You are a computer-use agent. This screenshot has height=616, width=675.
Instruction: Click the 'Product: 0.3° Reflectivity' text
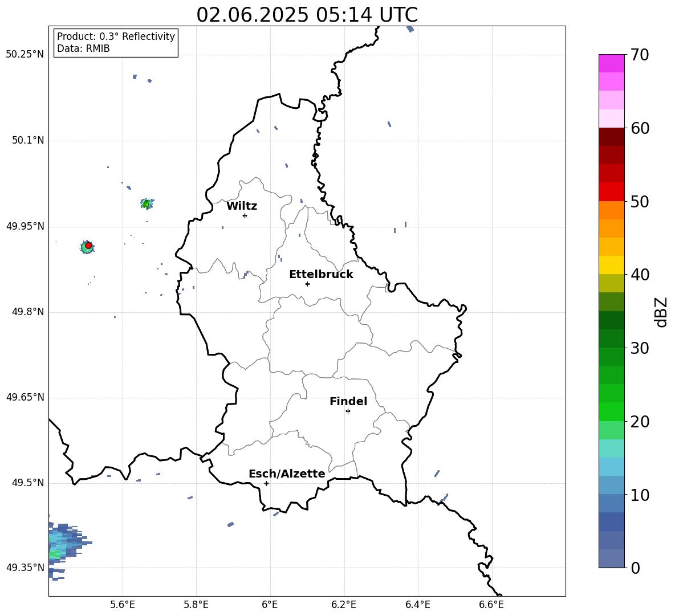pos(116,36)
